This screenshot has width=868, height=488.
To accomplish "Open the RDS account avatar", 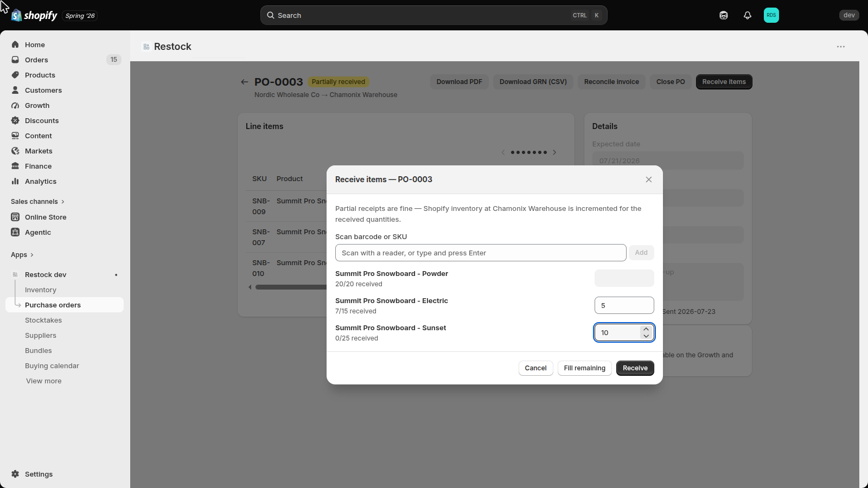I will tap(771, 15).
